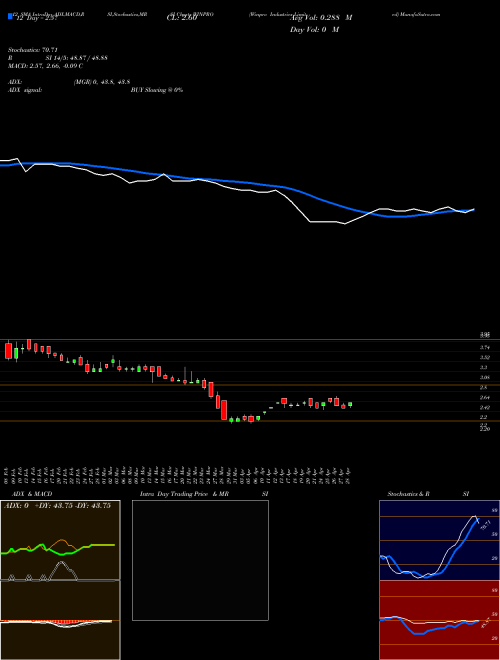Click the empty intraday trading price panel
Image resolution: width=500 pixels, height=660 pixels.
200,560
